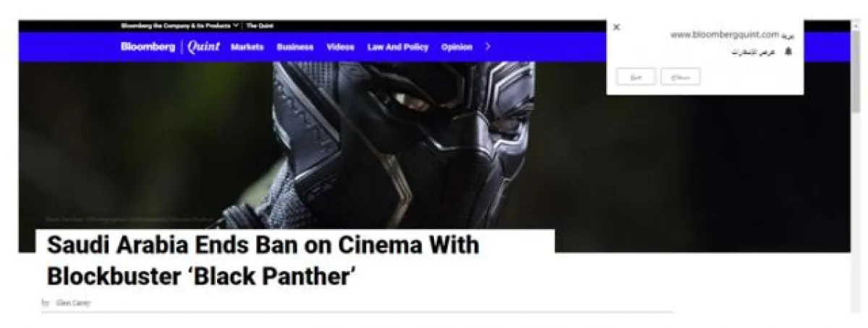Screen dimensions: 868x328
Task: Click the scrollbar up arrow
Action: coord(856,25)
